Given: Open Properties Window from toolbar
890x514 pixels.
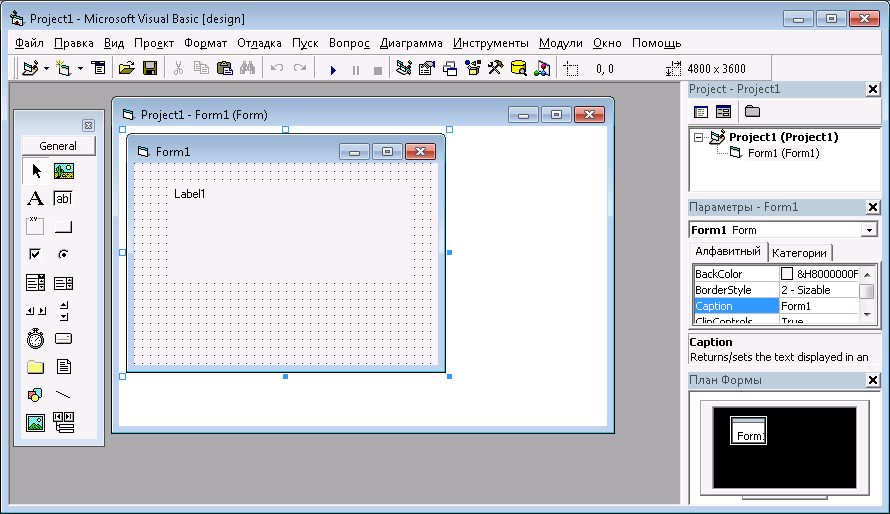Looking at the screenshot, I should pos(427,69).
